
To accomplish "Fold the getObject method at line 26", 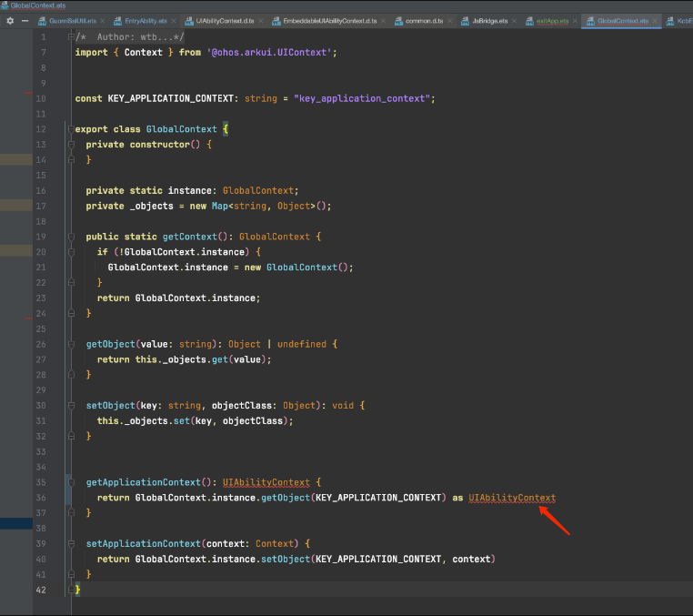I will click(x=70, y=344).
